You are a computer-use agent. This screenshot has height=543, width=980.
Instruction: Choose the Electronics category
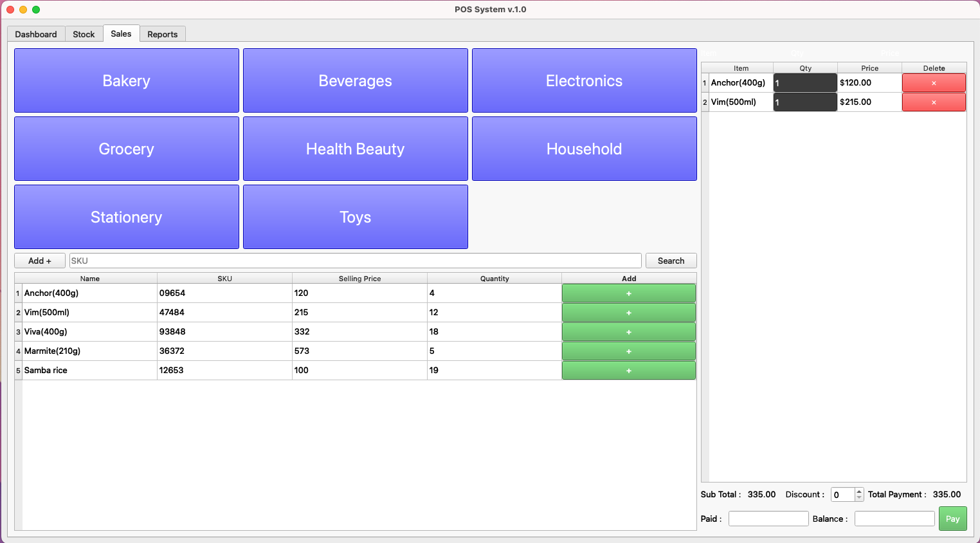[x=585, y=80]
